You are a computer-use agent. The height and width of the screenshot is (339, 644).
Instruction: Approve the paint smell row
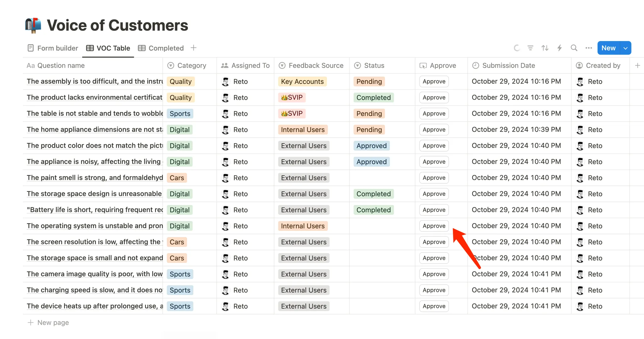(434, 178)
